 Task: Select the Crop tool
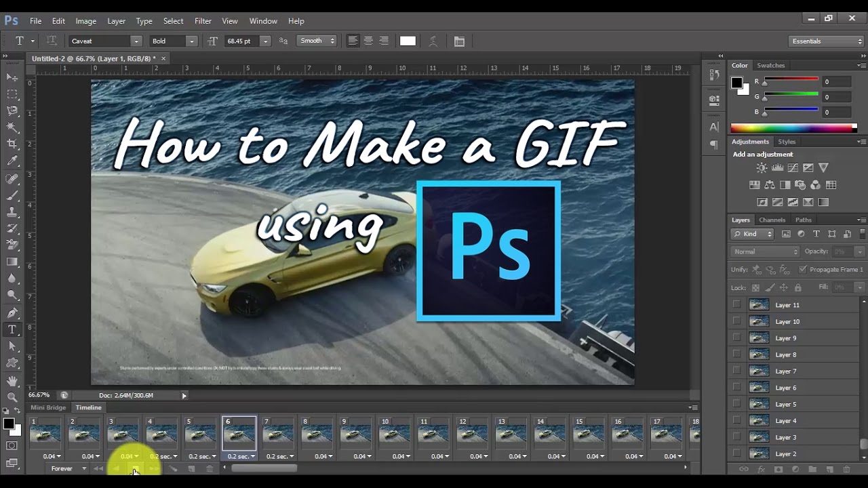[x=12, y=144]
